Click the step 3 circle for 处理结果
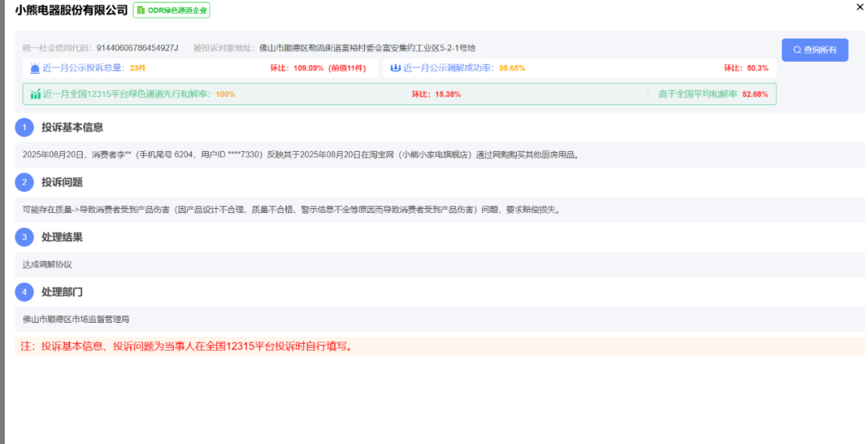The width and height of the screenshot is (868, 444). click(24, 237)
